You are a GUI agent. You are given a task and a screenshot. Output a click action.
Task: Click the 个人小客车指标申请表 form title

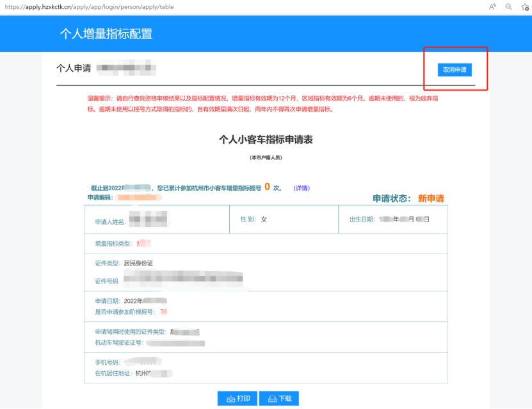pyautogui.click(x=266, y=139)
